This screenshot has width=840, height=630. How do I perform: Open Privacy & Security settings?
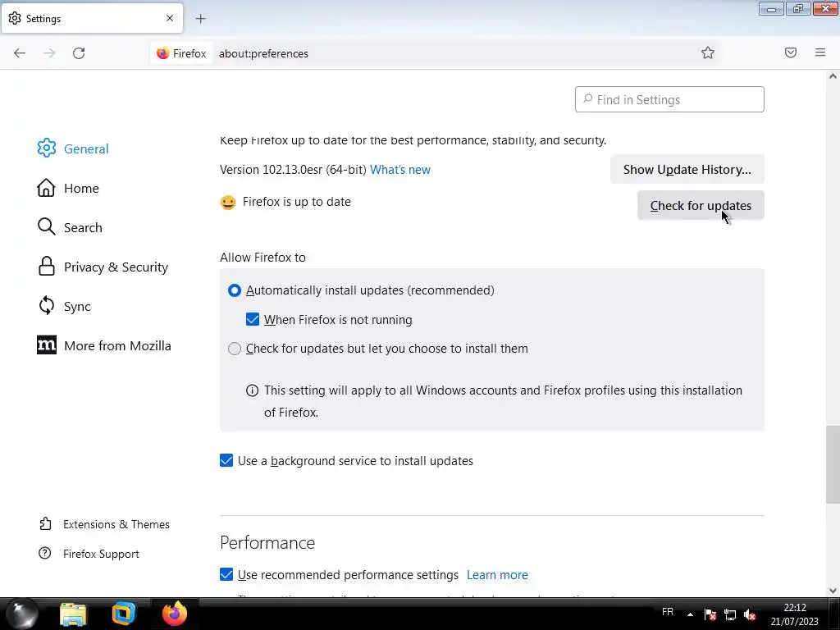(x=103, y=267)
